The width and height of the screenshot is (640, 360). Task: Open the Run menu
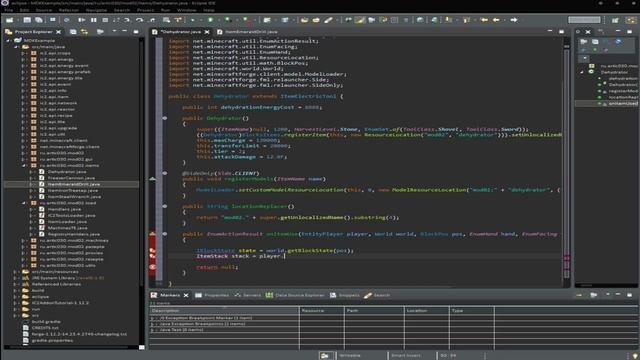coord(165,10)
